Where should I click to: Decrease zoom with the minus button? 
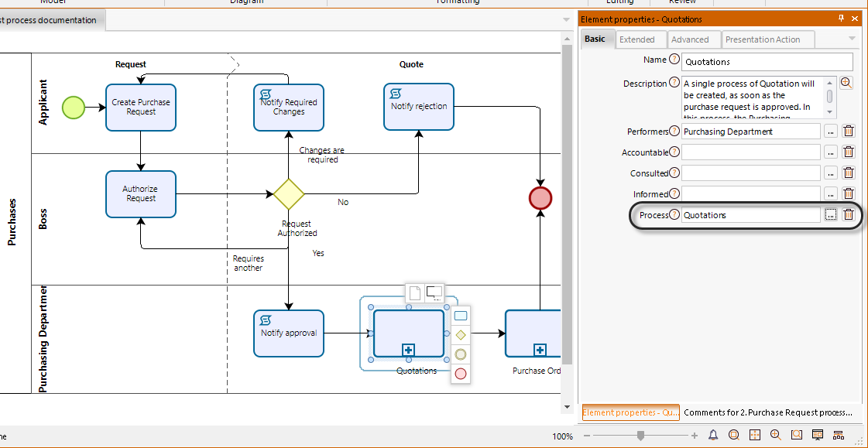tap(588, 436)
